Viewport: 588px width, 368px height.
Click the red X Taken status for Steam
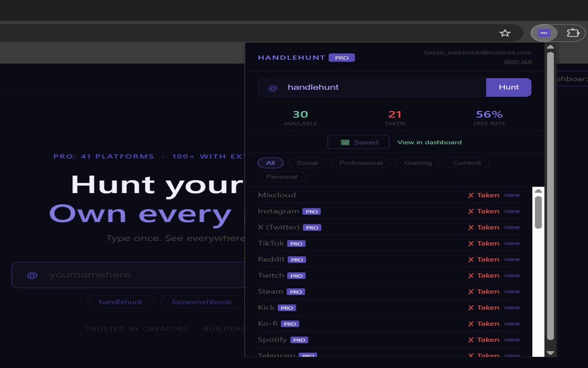click(484, 292)
